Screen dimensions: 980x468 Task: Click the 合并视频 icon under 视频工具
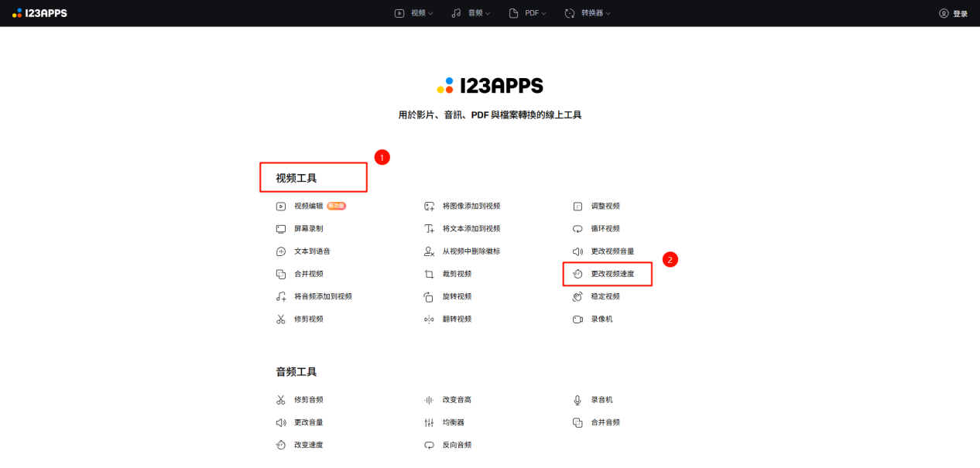click(x=281, y=274)
